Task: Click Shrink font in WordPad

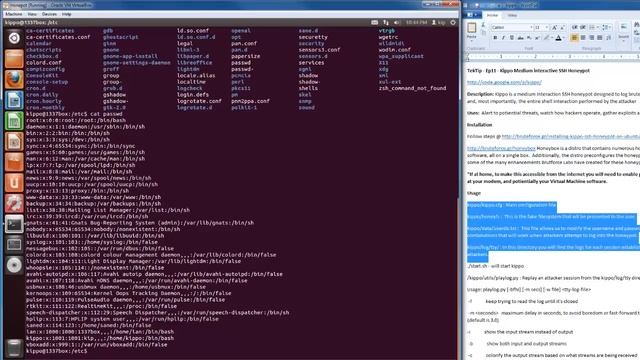Action: click(x=562, y=27)
